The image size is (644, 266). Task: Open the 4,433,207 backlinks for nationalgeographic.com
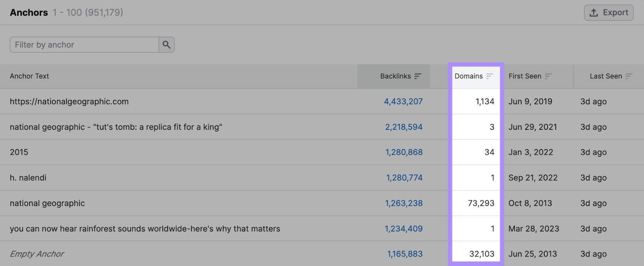pos(403,101)
